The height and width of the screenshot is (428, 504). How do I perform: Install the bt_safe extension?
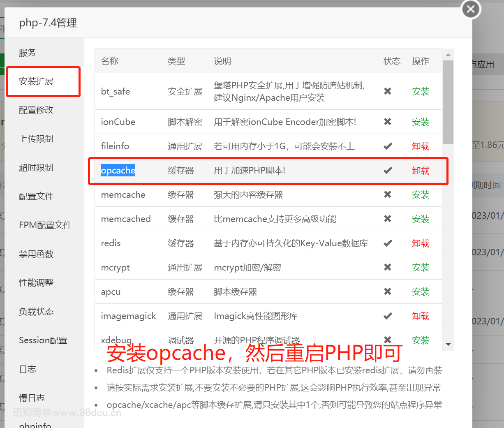tap(421, 91)
